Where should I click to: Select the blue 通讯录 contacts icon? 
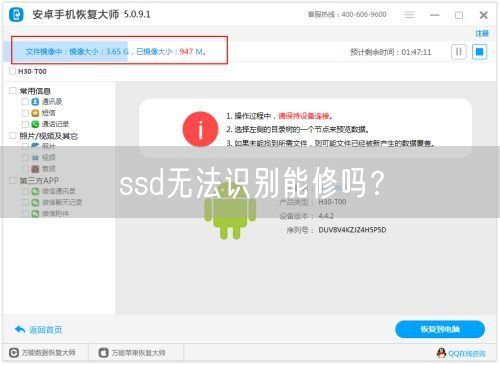[35, 102]
